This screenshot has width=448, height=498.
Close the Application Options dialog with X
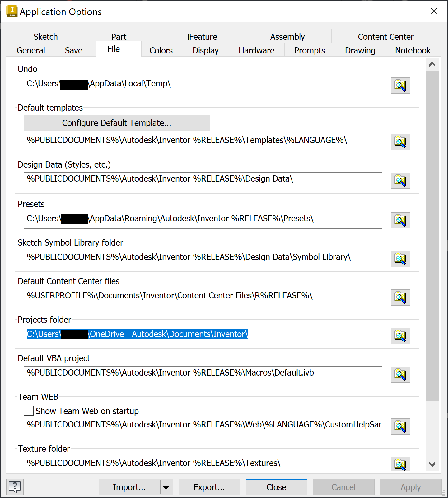coord(434,12)
